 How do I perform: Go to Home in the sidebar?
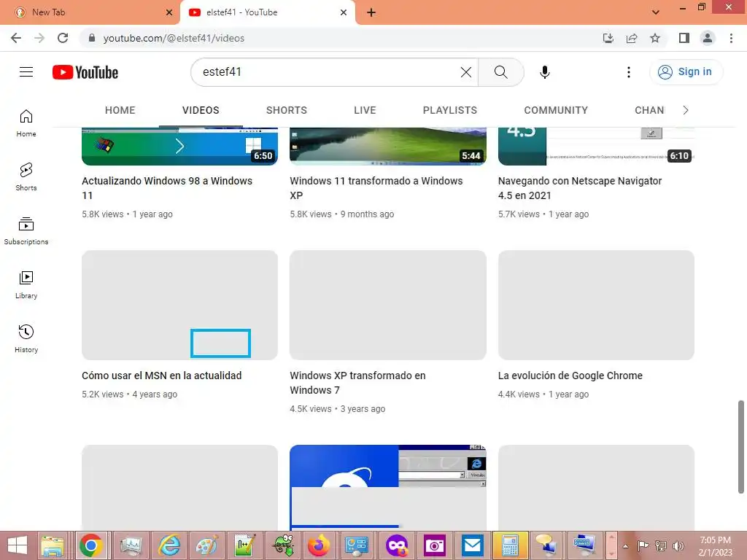(x=26, y=123)
